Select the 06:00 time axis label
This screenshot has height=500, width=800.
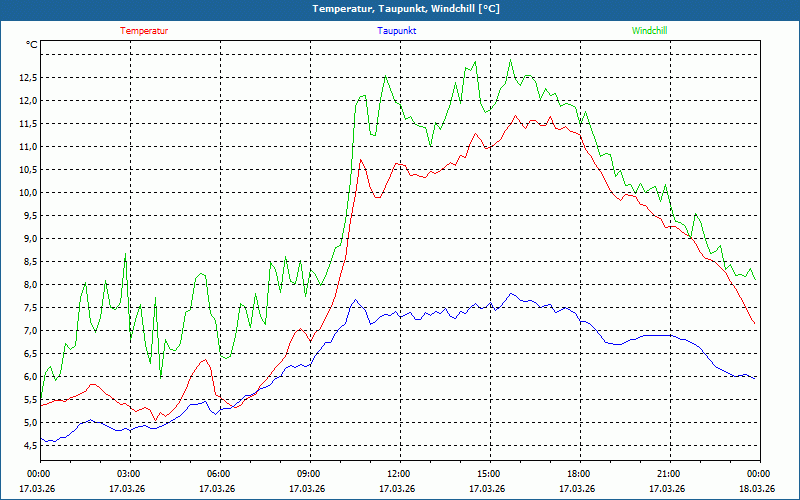218,474
